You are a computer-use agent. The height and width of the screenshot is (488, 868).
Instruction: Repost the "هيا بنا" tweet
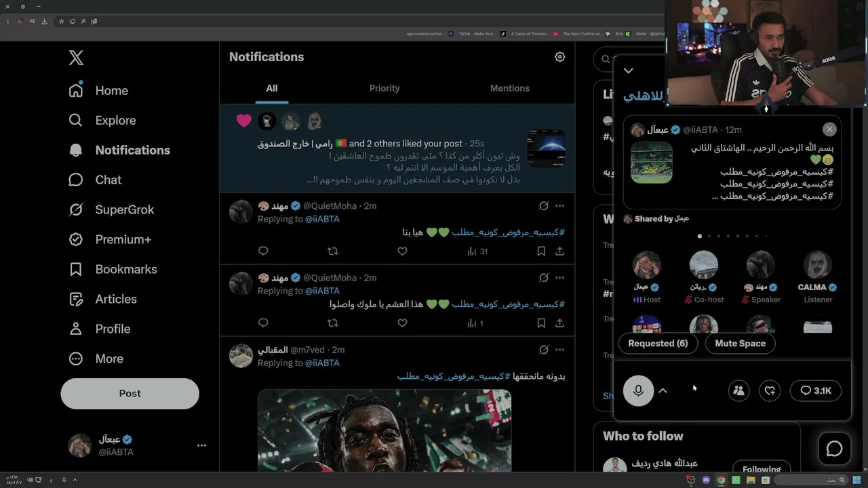[x=332, y=251]
